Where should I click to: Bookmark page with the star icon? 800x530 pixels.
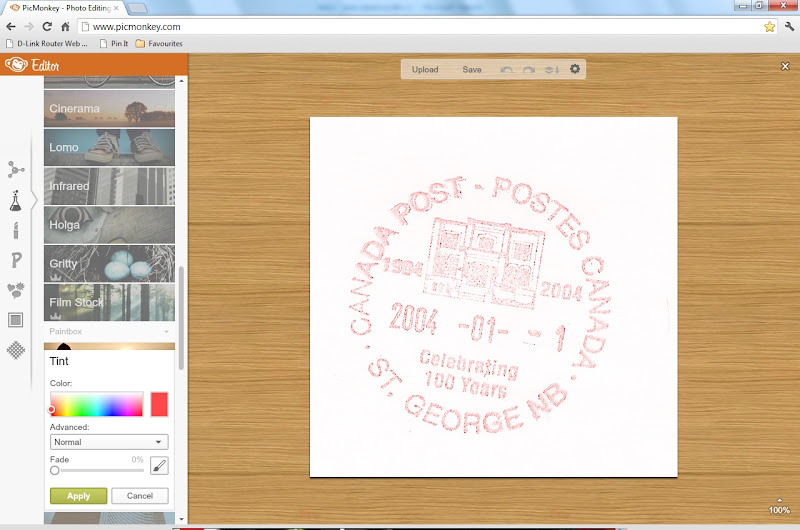click(x=769, y=27)
